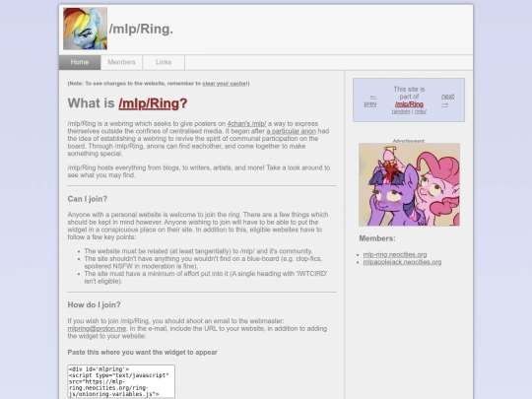This screenshot has width=532, height=399.
Task: Click the Rainbow Dash logo image
Action: 85,29
